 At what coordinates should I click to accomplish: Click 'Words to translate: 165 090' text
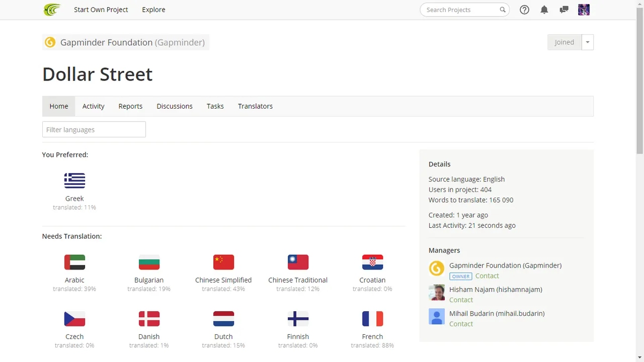coord(471,200)
